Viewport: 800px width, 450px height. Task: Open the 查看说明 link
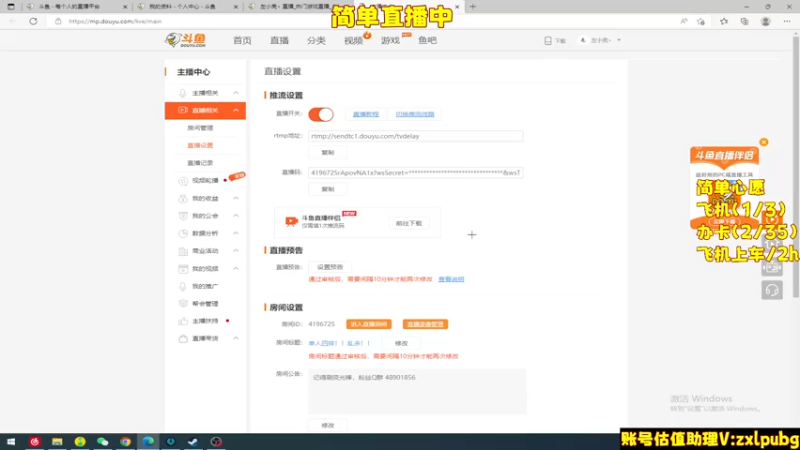451,280
